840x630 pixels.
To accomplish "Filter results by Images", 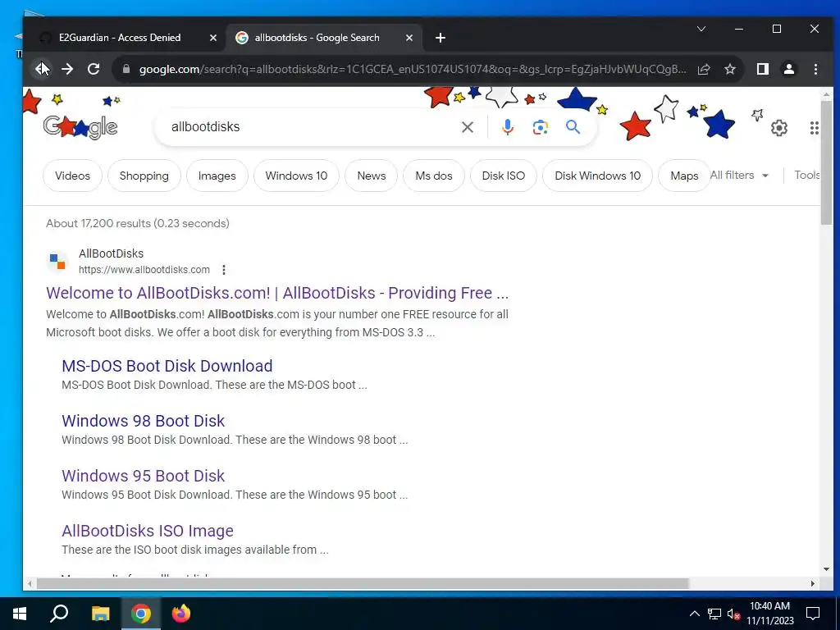I will click(217, 176).
